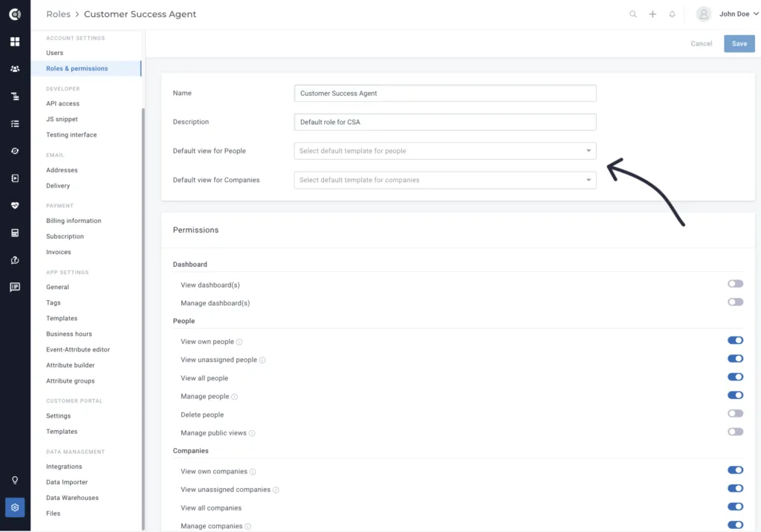
Task: Click the settings sidebar scrollbar
Action: (x=143, y=319)
